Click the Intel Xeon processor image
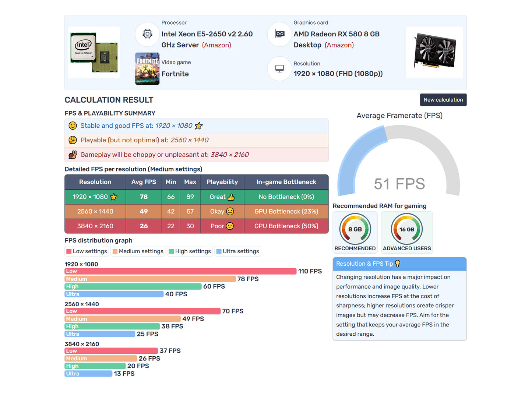 click(94, 52)
